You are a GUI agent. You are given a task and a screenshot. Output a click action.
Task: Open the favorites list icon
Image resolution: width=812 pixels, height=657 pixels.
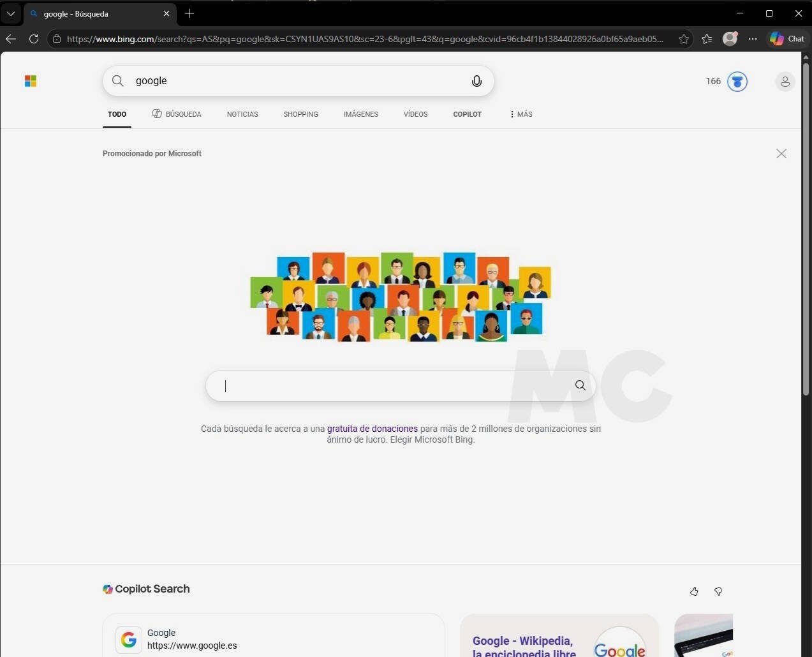click(x=707, y=39)
